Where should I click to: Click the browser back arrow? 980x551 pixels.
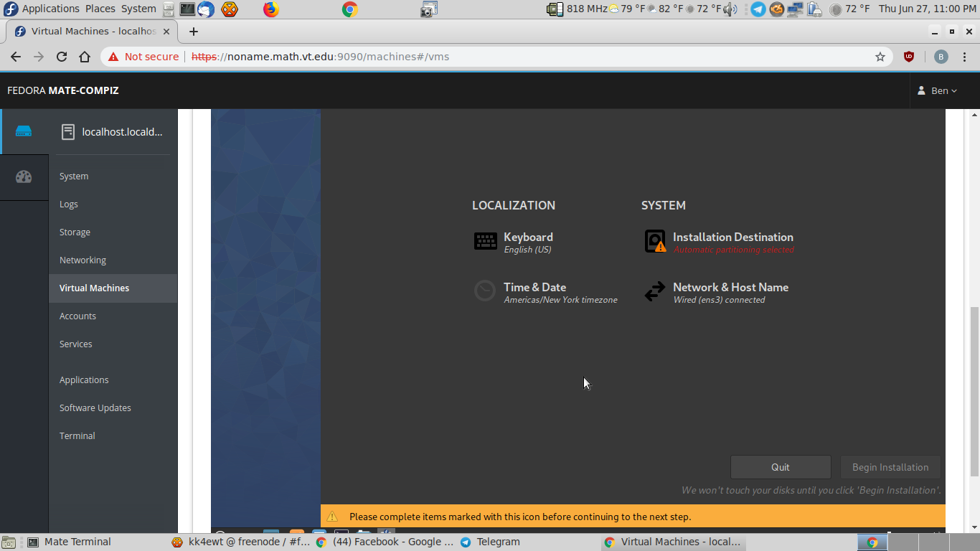click(x=16, y=57)
